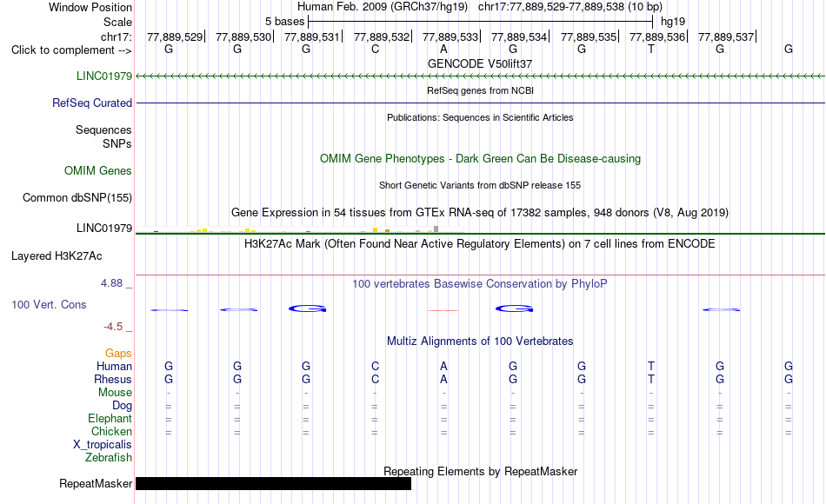Screen dimensions: 826x504
Task: Click the 'H3K27Ac Mark' ENCODE track title
Action: point(480,244)
